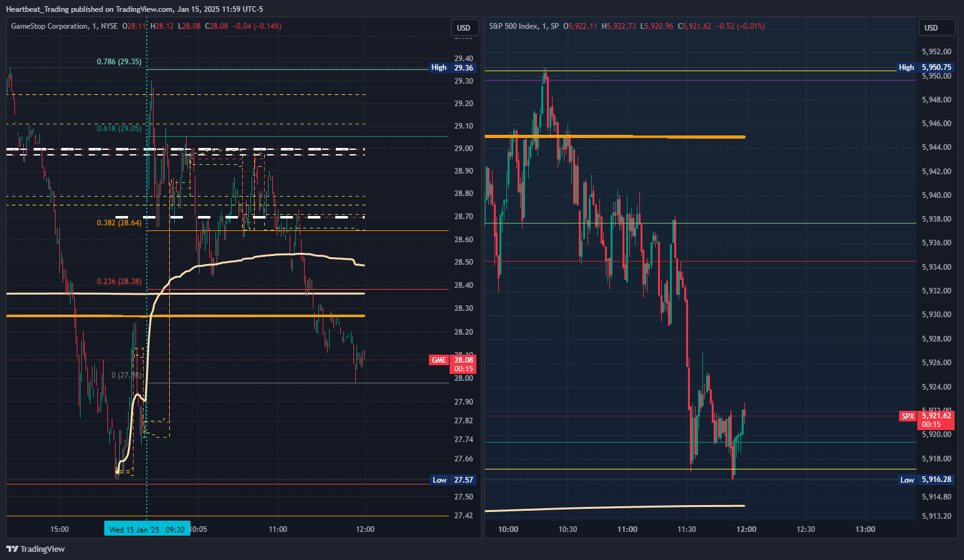
Task: Open the USD currency selector on the GameStop chart
Action: click(x=464, y=27)
